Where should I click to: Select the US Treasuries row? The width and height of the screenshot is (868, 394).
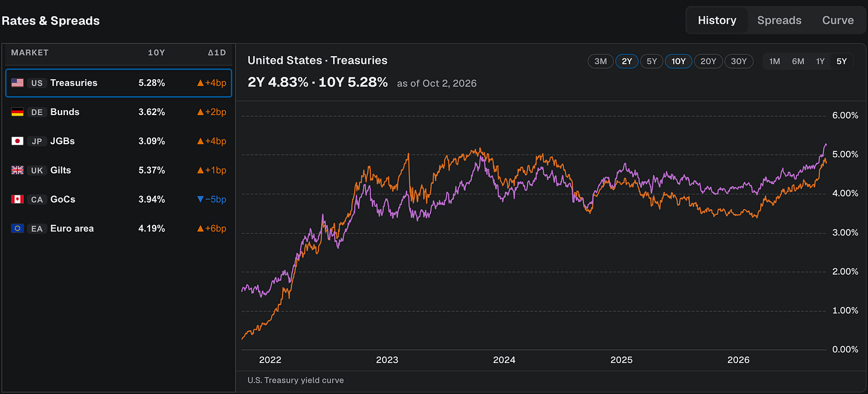pyautogui.click(x=119, y=83)
